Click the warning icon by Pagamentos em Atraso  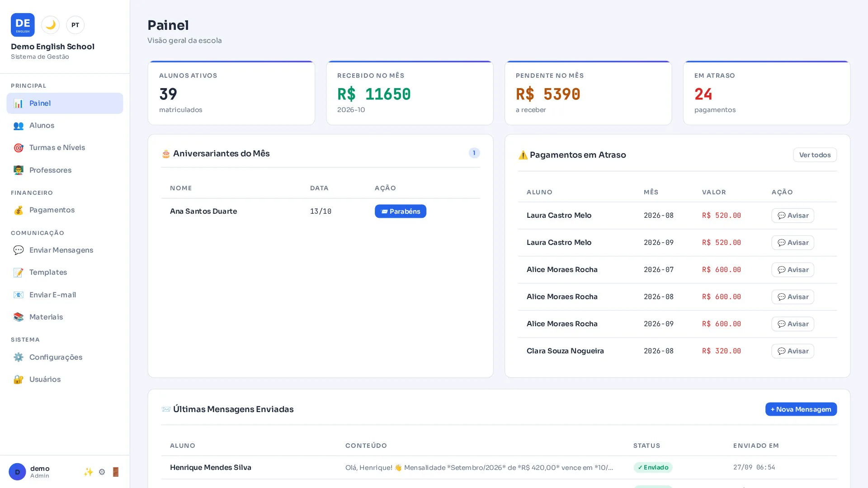(523, 155)
